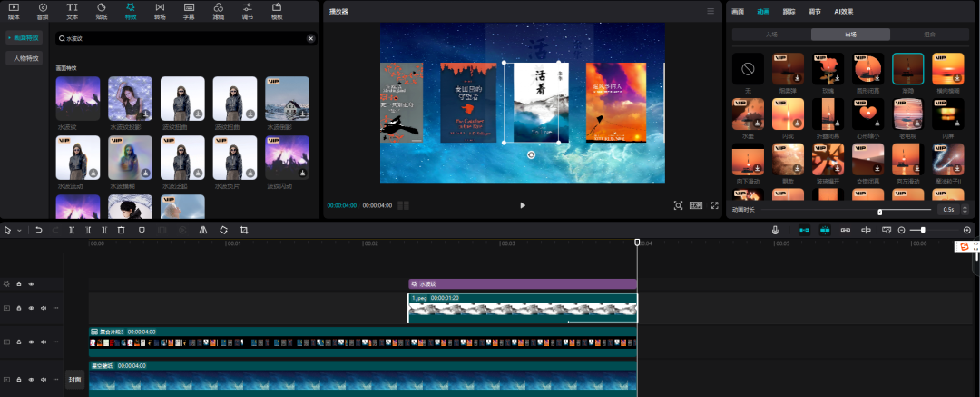Open the player panel hamburger menu
Screen dimensions: 980x397
pyautogui.click(x=710, y=11)
